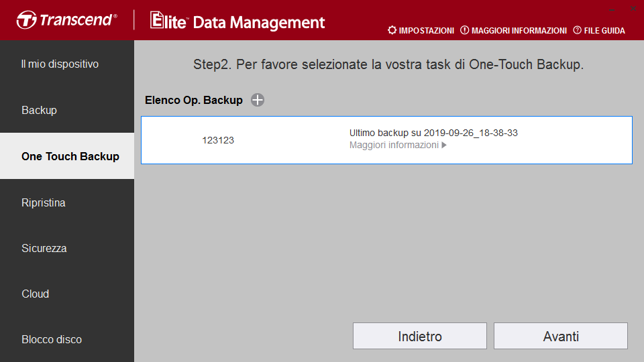Image resolution: width=644 pixels, height=362 pixels.
Task: Minimize the Transcend Elite window
Action: tap(612, 9)
